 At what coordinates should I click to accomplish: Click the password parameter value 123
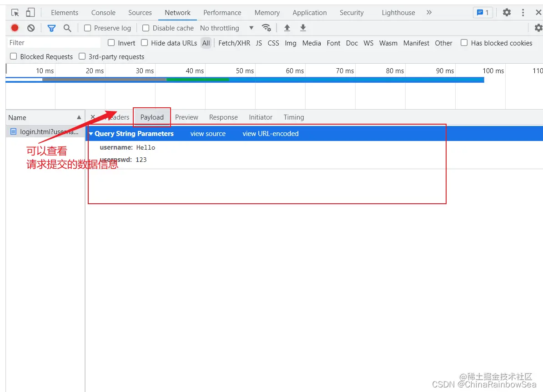[x=141, y=160]
